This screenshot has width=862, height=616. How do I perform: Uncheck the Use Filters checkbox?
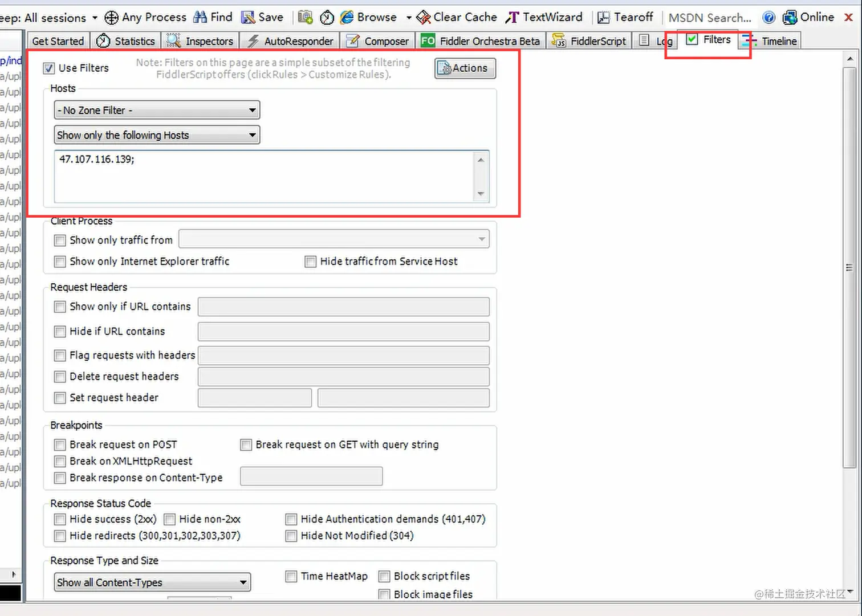click(49, 68)
